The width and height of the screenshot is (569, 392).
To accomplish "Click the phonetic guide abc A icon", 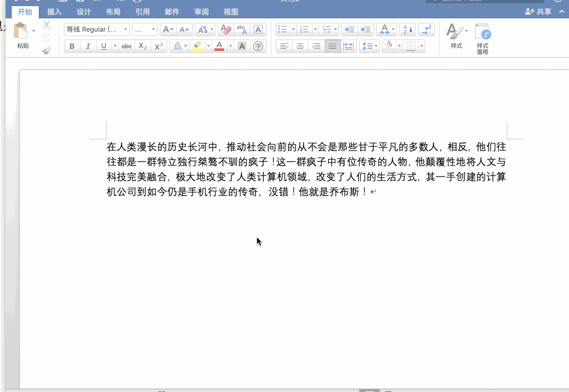I will tap(241, 29).
